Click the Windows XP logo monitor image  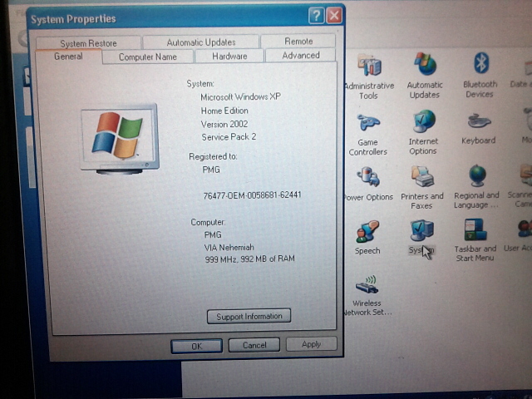click(120, 139)
